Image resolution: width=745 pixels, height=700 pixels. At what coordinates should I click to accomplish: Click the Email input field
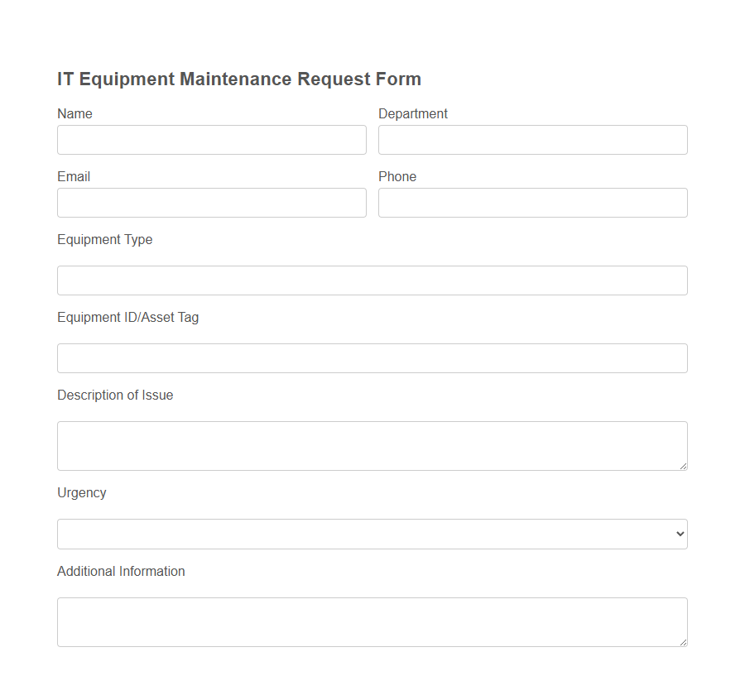tap(211, 203)
